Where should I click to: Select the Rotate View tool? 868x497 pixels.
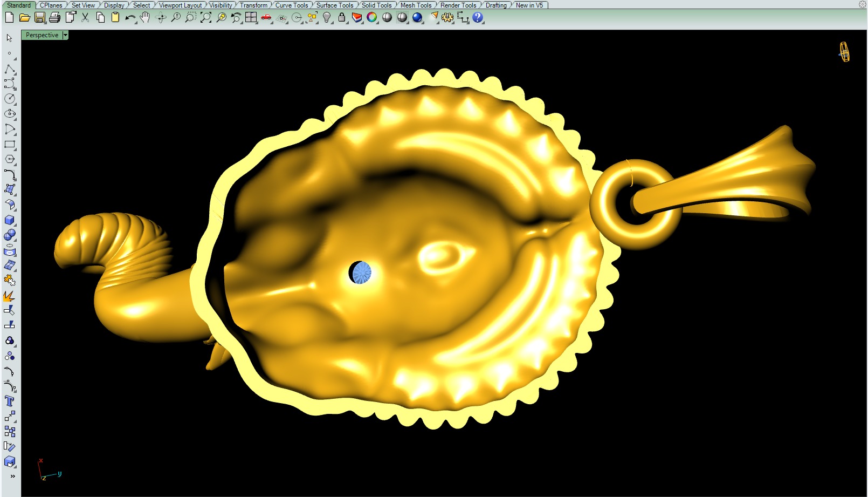pyautogui.click(x=161, y=17)
